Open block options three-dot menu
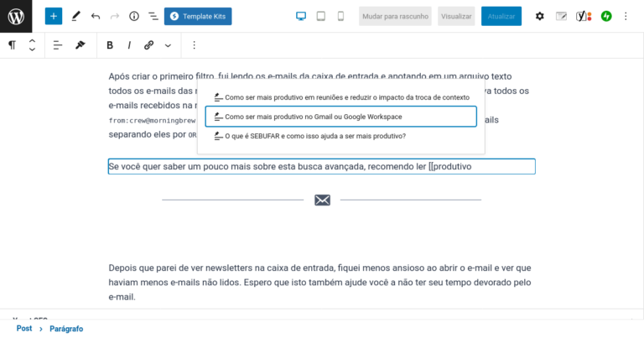The image size is (644, 338). point(195,45)
